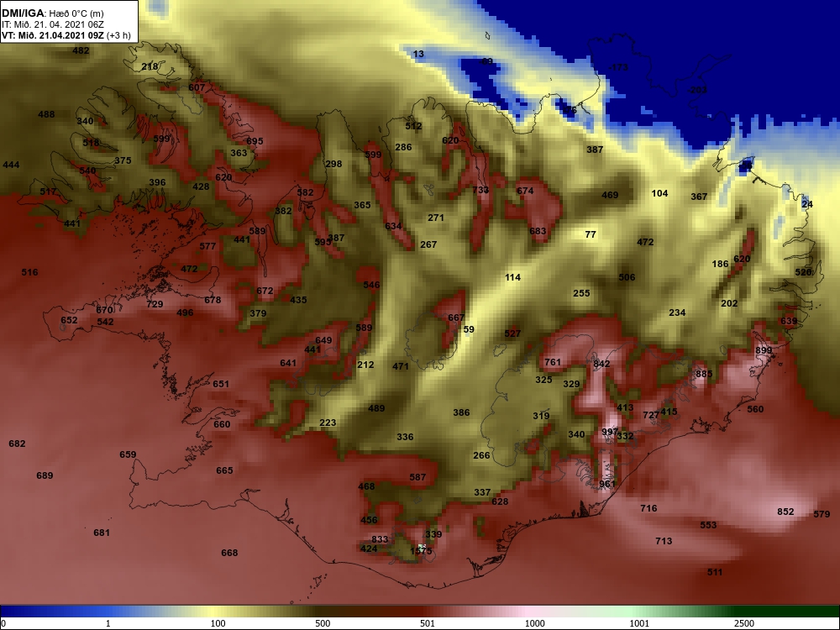Click the map value 444
Screen dimensions: 840x630
point(11,165)
